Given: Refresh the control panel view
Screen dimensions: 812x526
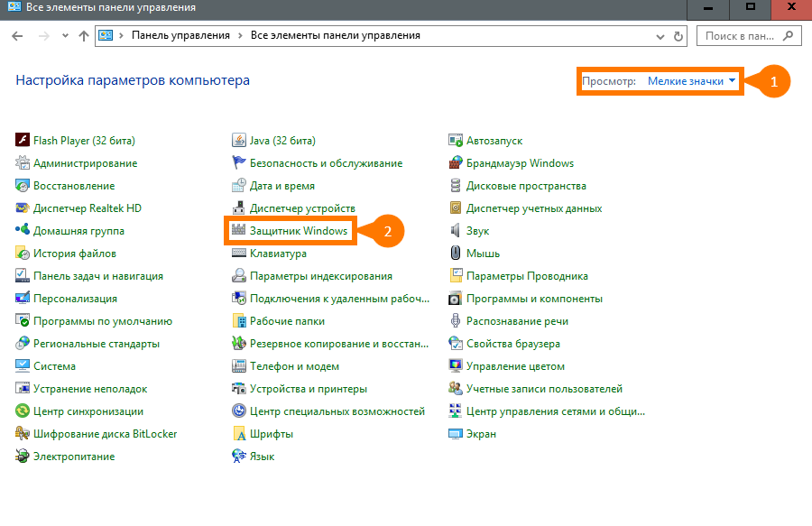Looking at the screenshot, I should tap(678, 36).
